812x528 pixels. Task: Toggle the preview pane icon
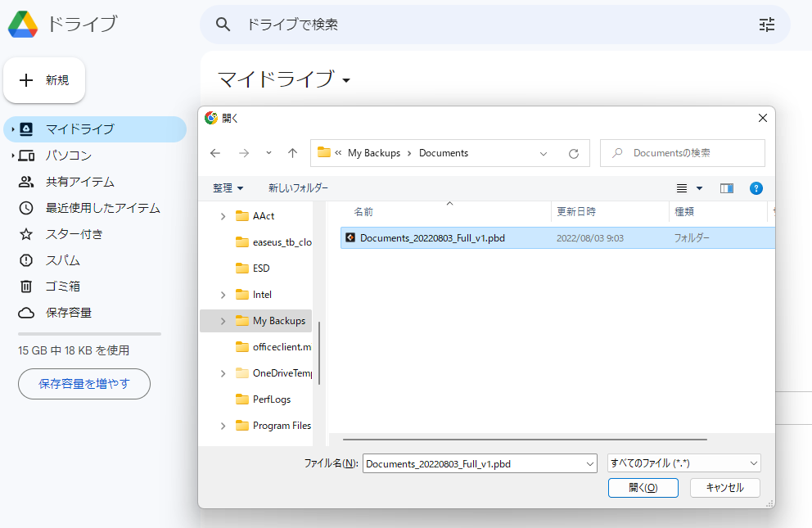point(726,187)
